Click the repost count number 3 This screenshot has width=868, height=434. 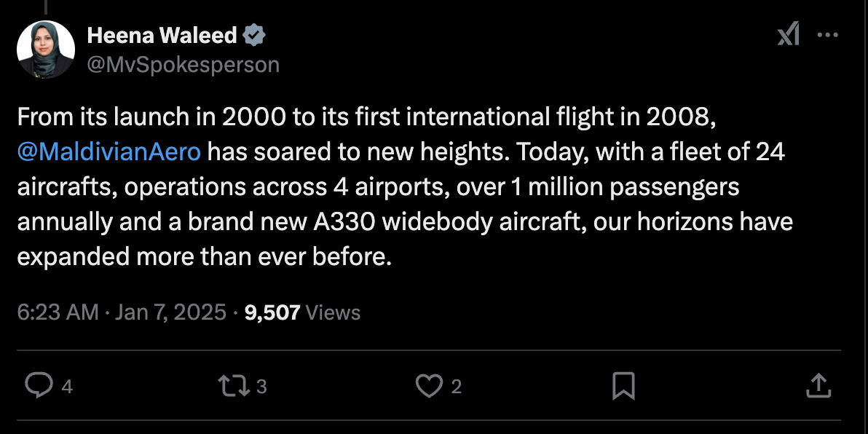[x=262, y=387]
